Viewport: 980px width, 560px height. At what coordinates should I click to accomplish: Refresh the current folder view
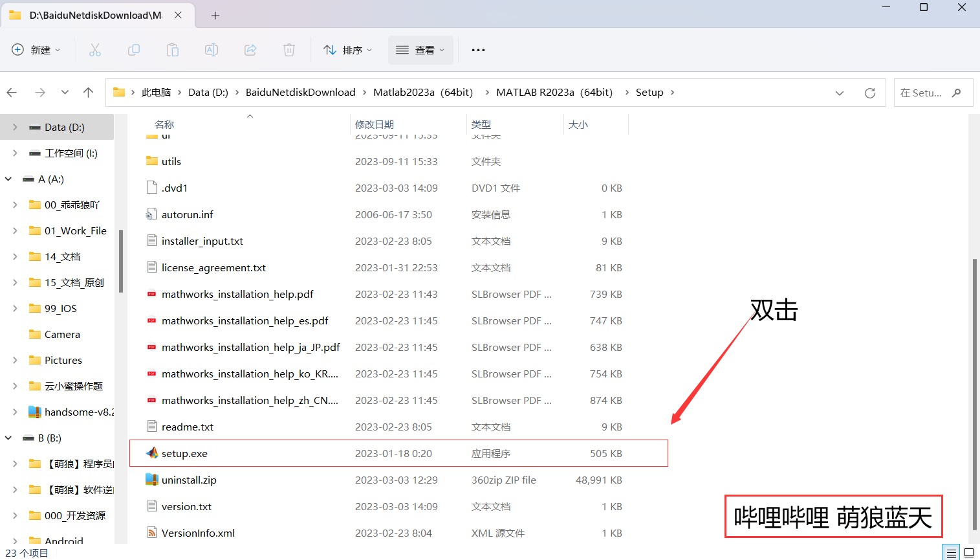coord(870,93)
